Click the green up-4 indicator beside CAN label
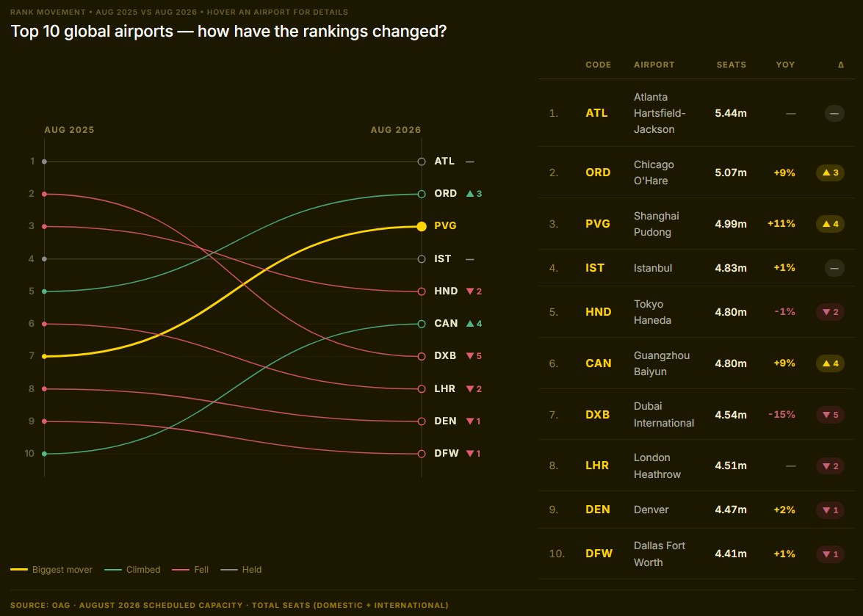863x616 pixels. click(474, 324)
